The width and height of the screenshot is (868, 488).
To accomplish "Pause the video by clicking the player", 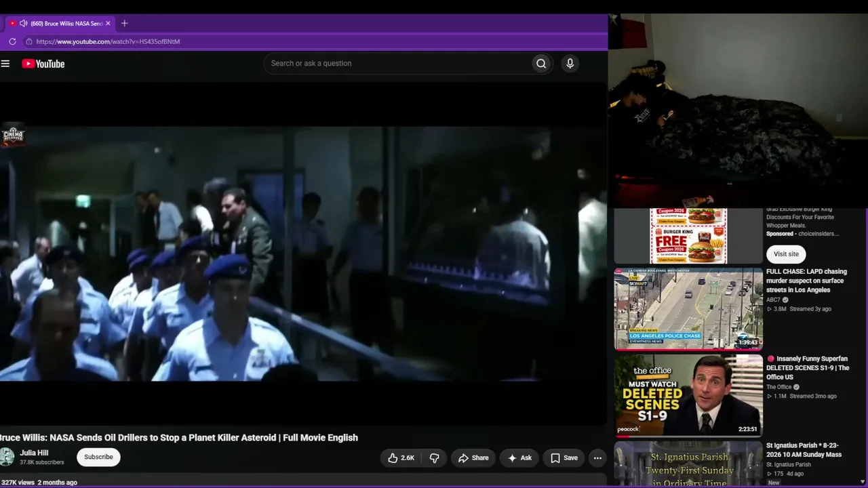I will pyautogui.click(x=303, y=253).
